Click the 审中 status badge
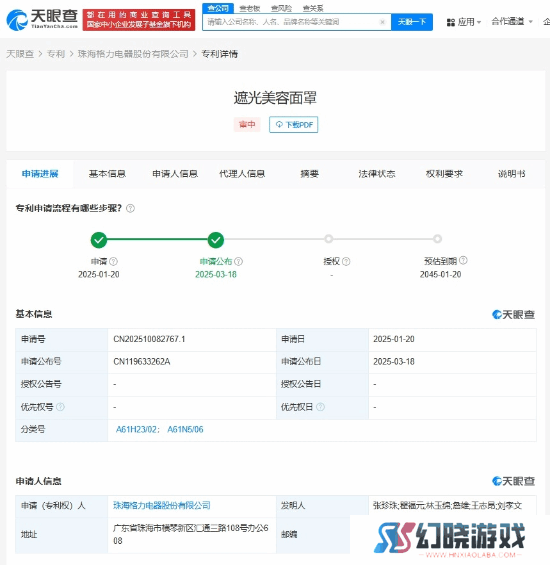550x565 pixels. click(247, 125)
